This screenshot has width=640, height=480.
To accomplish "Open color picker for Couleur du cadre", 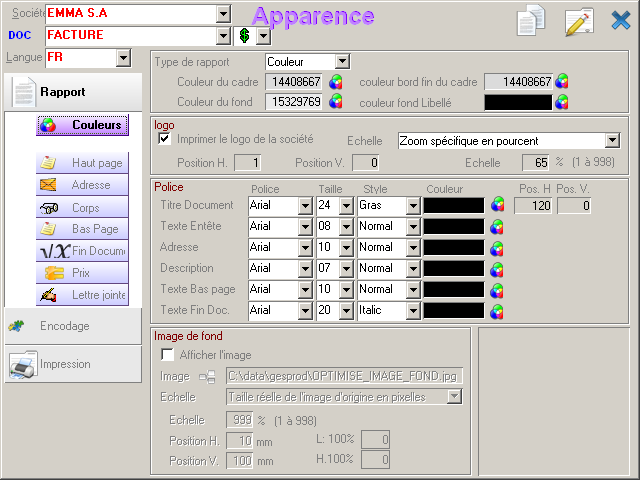I will tap(336, 82).
